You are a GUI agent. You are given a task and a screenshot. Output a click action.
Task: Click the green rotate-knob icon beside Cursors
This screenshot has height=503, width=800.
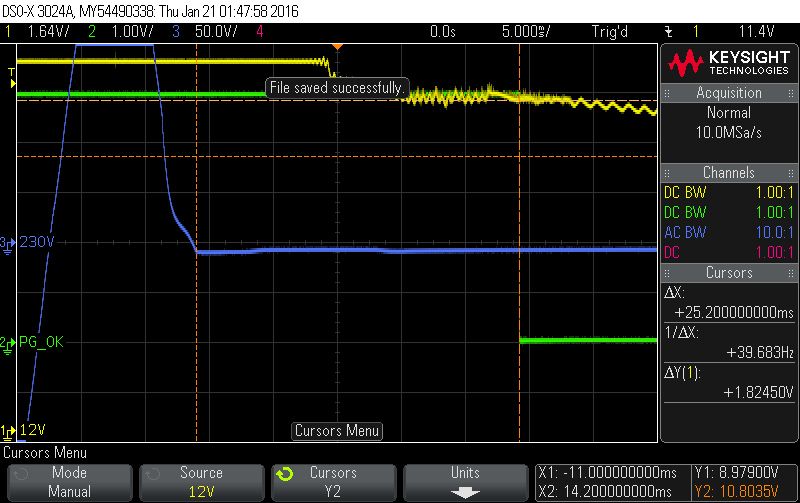pyautogui.click(x=285, y=474)
